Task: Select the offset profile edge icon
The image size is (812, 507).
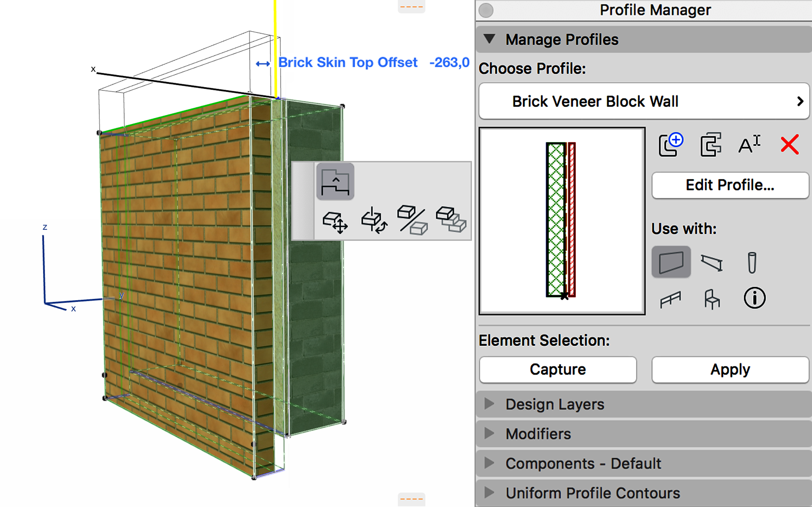Action: pyautogui.click(x=335, y=181)
